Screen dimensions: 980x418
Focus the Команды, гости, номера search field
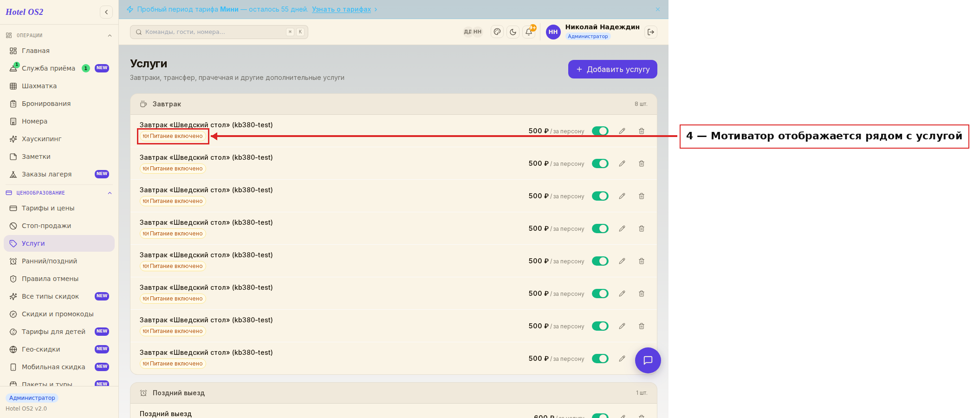pos(219,32)
